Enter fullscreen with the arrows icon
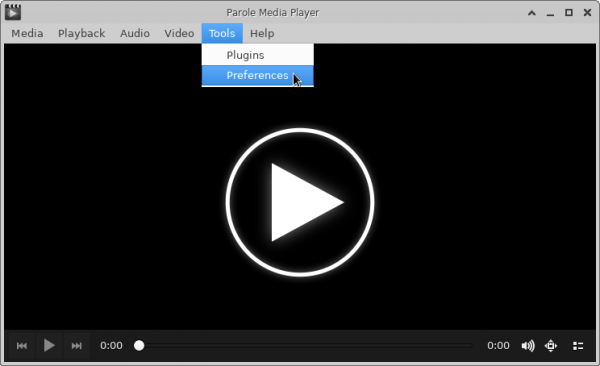The image size is (600, 366). (551, 346)
